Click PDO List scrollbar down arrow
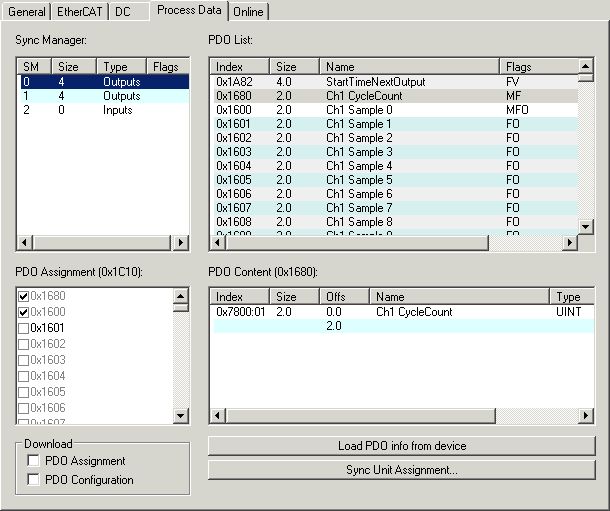 (x=585, y=226)
